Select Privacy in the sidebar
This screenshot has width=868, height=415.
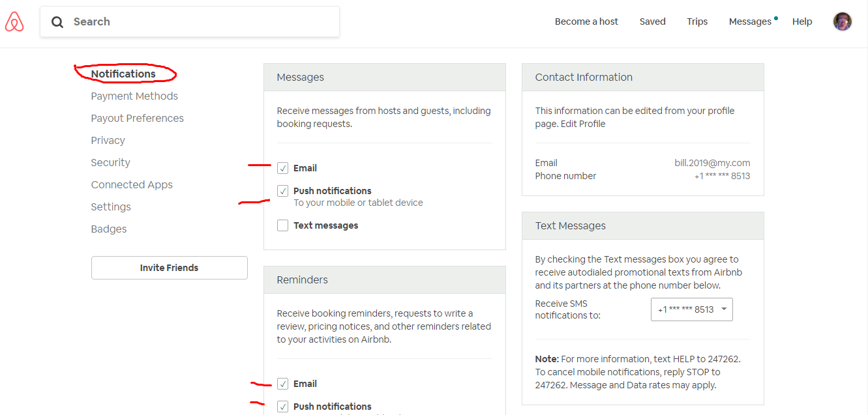click(108, 141)
